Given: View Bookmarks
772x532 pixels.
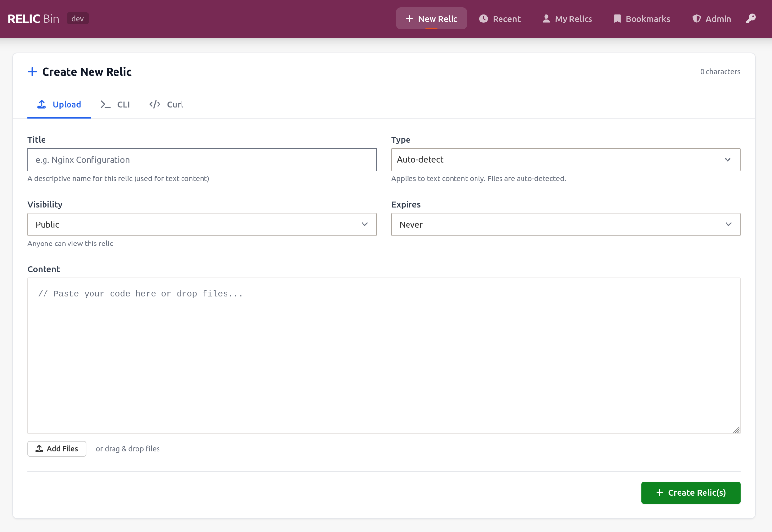Looking at the screenshot, I should coord(642,19).
